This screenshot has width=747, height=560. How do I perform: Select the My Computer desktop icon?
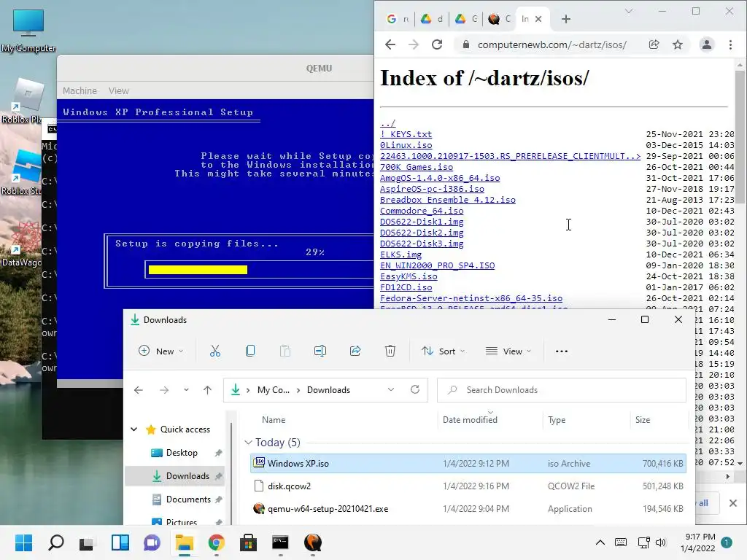(x=28, y=31)
